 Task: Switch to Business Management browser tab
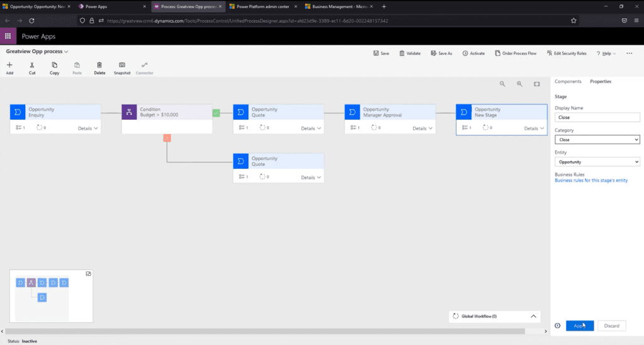tap(339, 6)
